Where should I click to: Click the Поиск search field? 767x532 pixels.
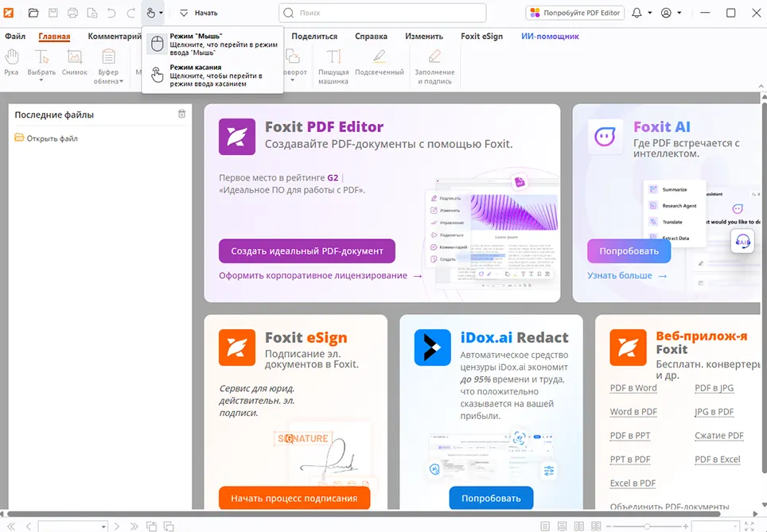click(382, 13)
